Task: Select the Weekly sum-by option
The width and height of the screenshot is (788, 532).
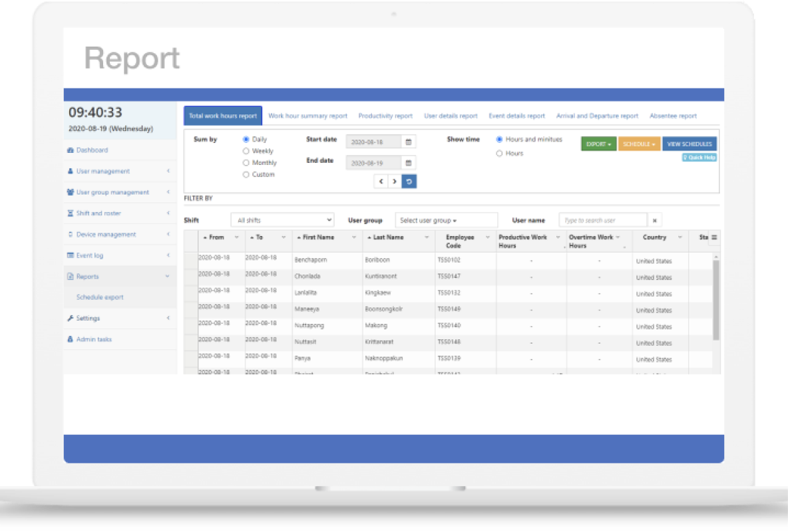Action: (x=246, y=151)
